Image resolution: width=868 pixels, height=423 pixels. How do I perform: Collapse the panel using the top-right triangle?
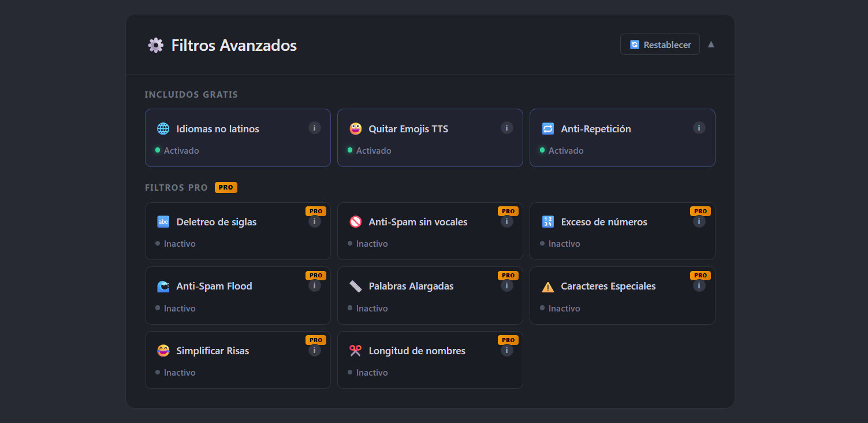(711, 44)
